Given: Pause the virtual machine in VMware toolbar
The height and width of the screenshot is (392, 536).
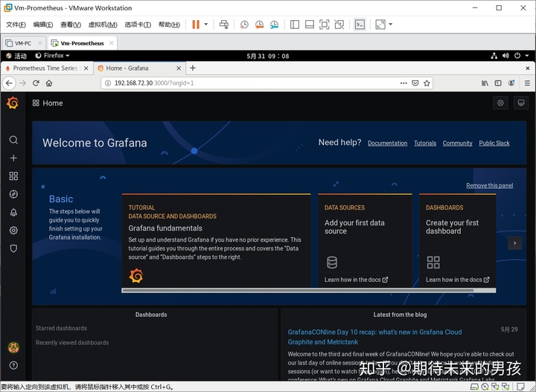Looking at the screenshot, I should point(196,25).
